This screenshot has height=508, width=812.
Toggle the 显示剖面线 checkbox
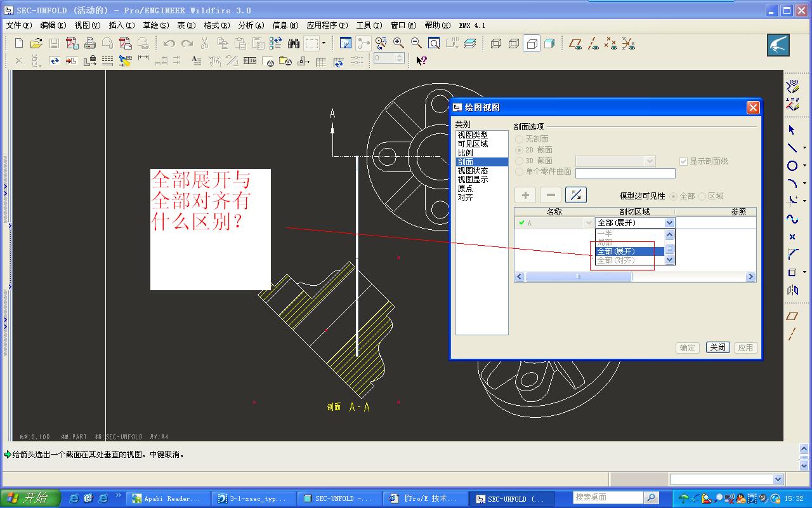pos(683,161)
